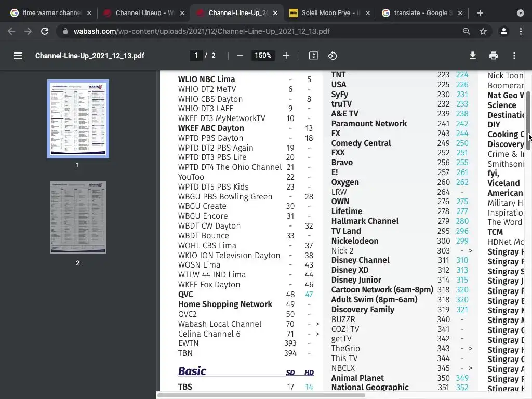Click the 'National Geographic' text
The image size is (532, 399).
[x=370, y=387]
